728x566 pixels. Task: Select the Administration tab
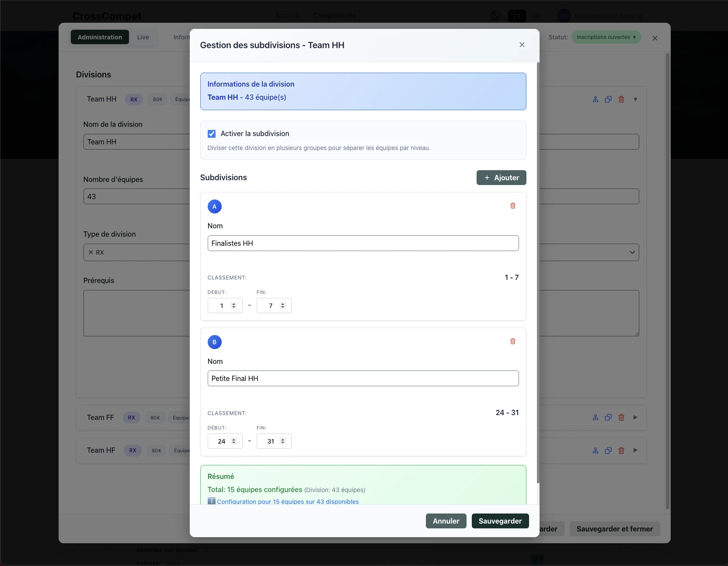100,37
